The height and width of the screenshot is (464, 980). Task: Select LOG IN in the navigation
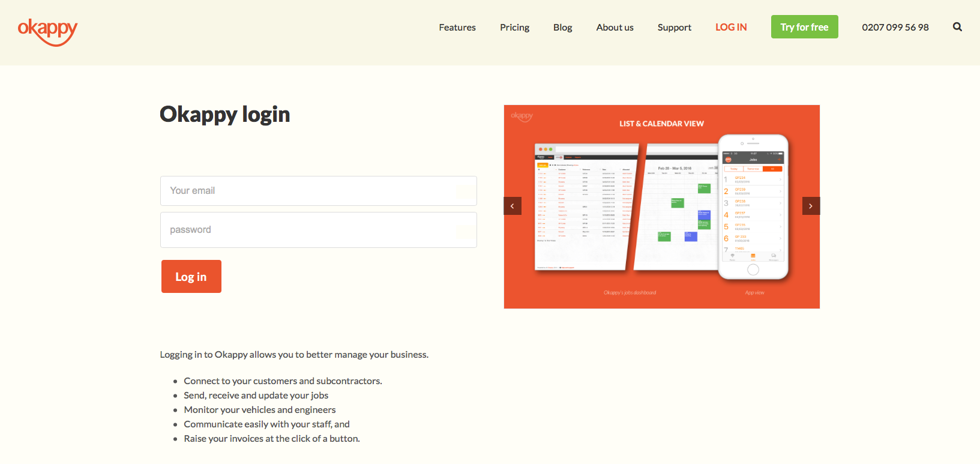(x=731, y=28)
